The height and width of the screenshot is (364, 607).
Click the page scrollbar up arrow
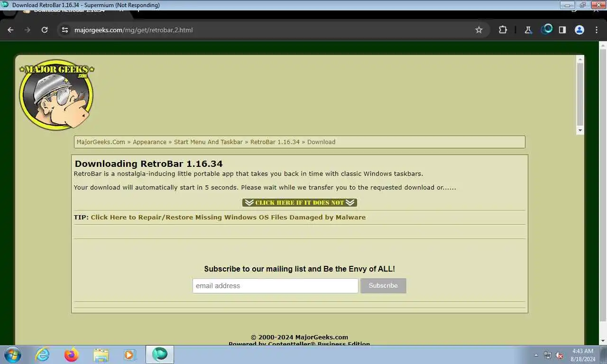(x=603, y=45)
